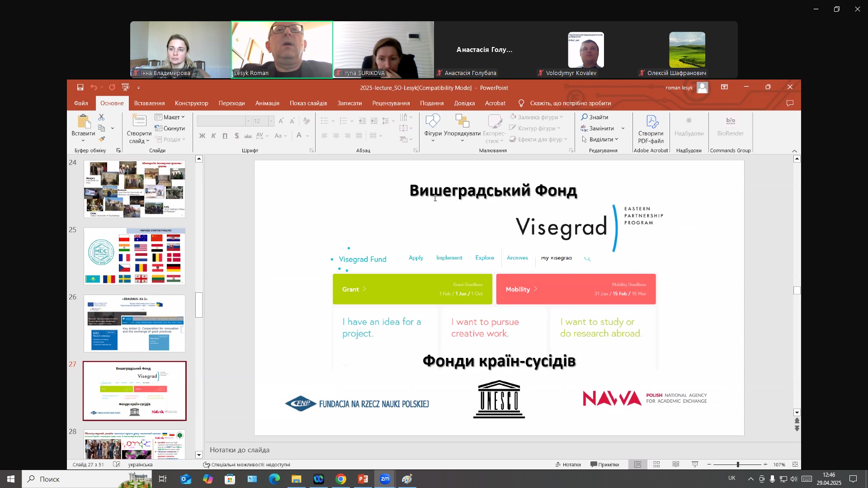Screen dimensions: 868x488
Task: Save the presentation with the floppy disk icon
Action: [x=80, y=87]
